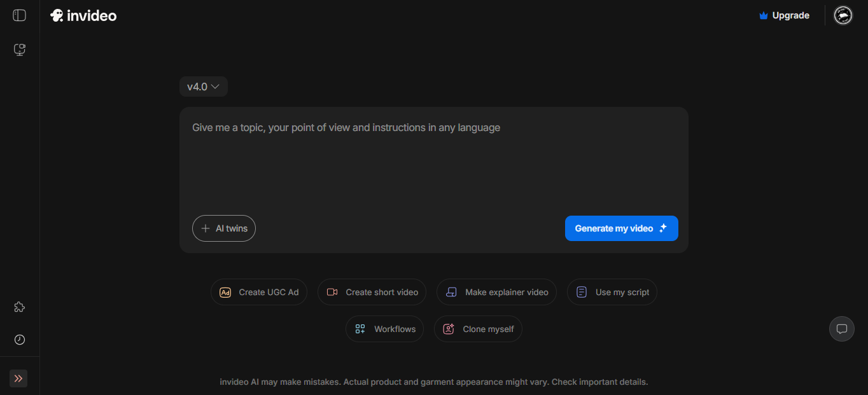
Task: Open the user profile avatar
Action: 843,15
